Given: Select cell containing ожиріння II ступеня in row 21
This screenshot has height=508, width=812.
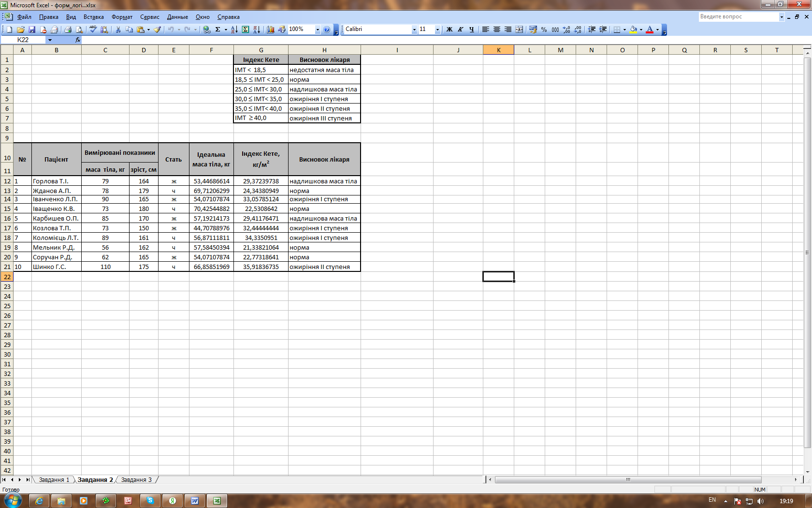Looking at the screenshot, I should tap(324, 267).
